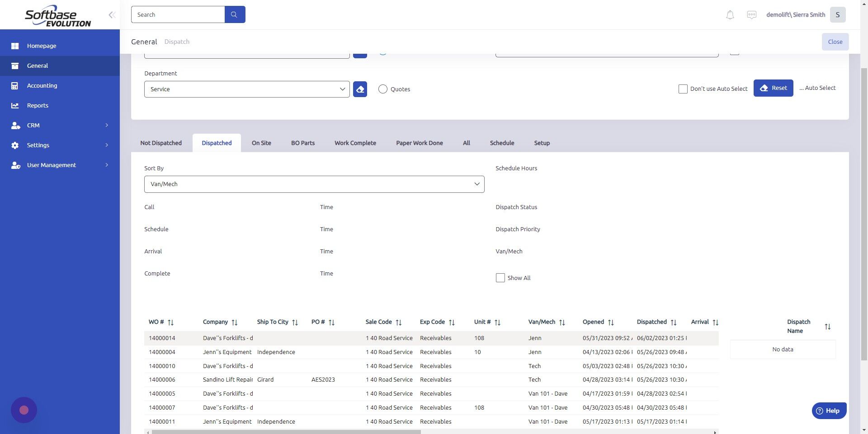Select work order 14000014 row
This screenshot has width=868, height=434.
click(431, 338)
